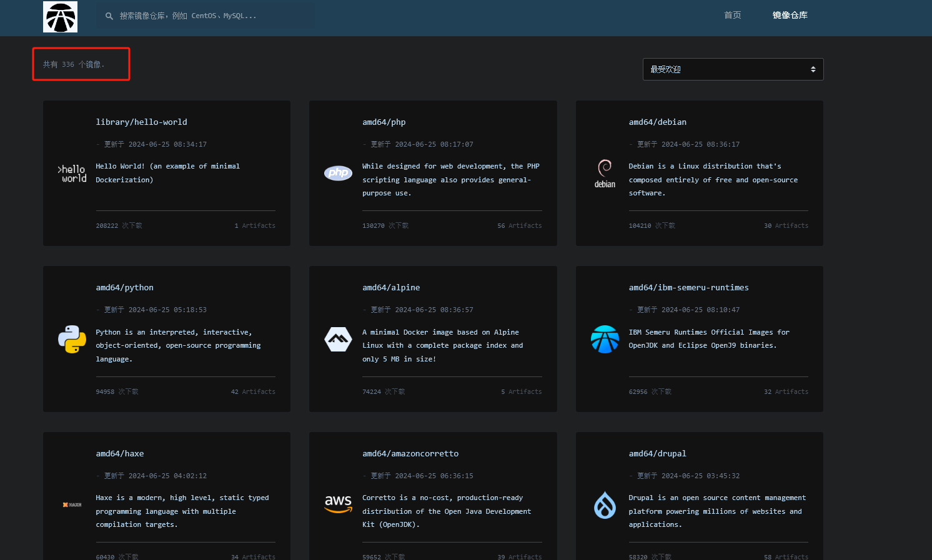Open the 最受欢迎 sort dropdown
The image size is (932, 560).
coord(733,69)
